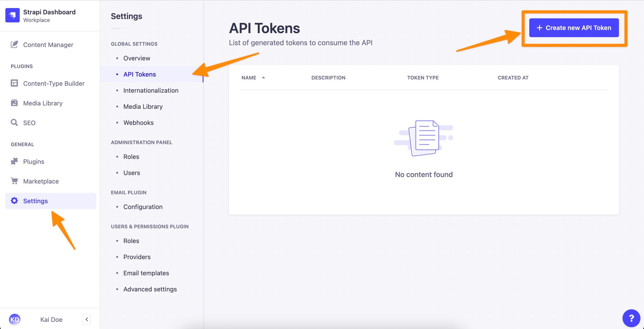The width and height of the screenshot is (644, 329).
Task: Collapse the sidebar with the chevron button
Action: click(87, 319)
